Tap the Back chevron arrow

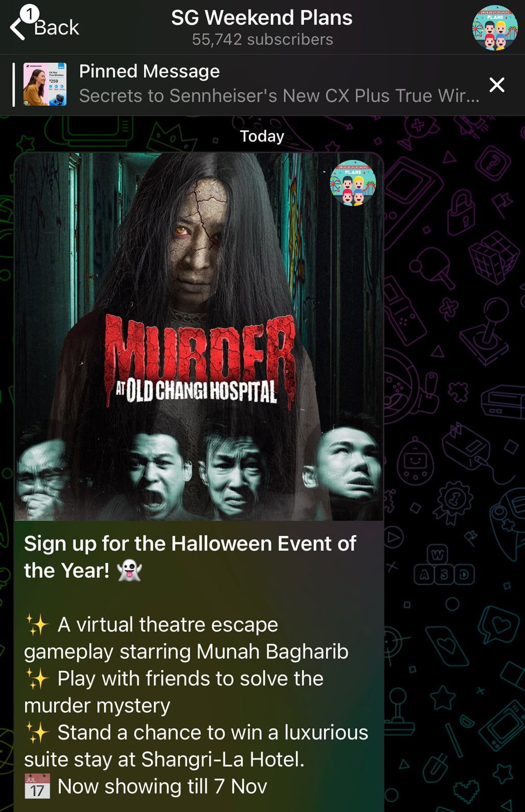coord(17,29)
